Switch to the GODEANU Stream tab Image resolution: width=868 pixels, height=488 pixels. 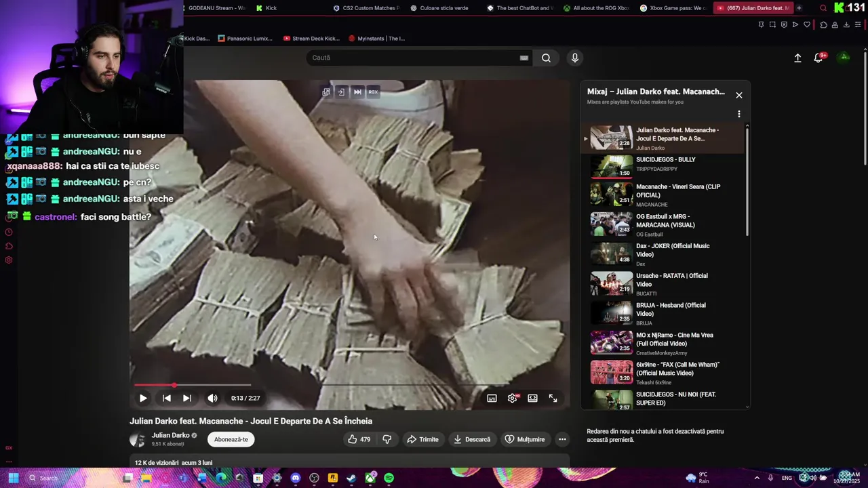coord(214,8)
